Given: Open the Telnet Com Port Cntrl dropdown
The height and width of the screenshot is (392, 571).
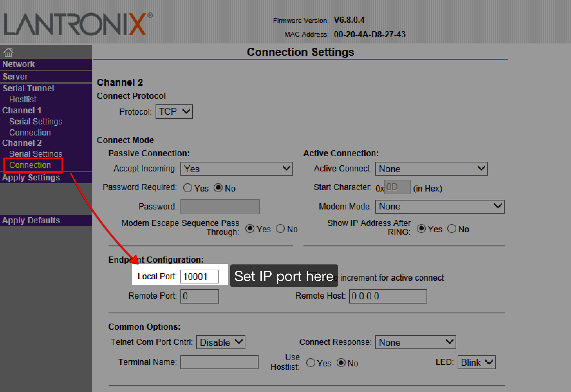Looking at the screenshot, I should click(x=221, y=342).
